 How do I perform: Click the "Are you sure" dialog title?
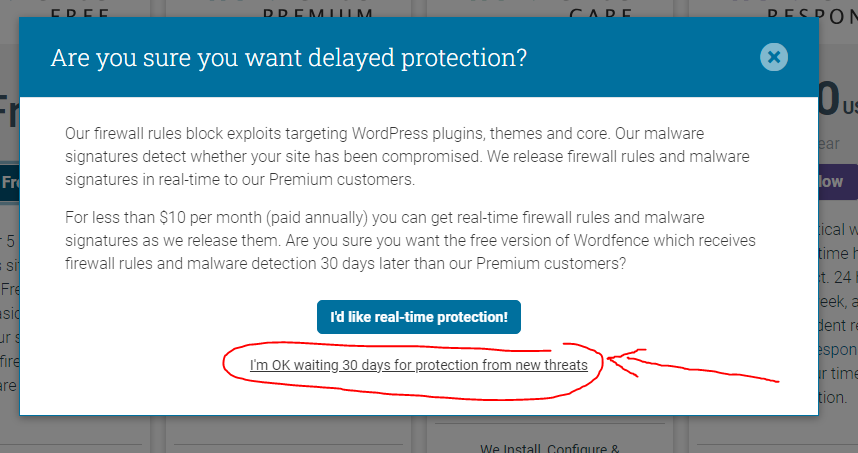coord(288,57)
